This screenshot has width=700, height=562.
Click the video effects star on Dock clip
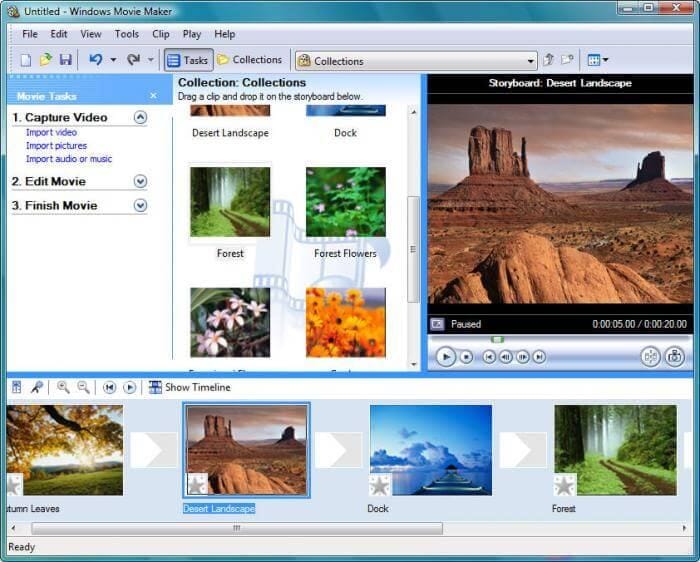pos(380,485)
